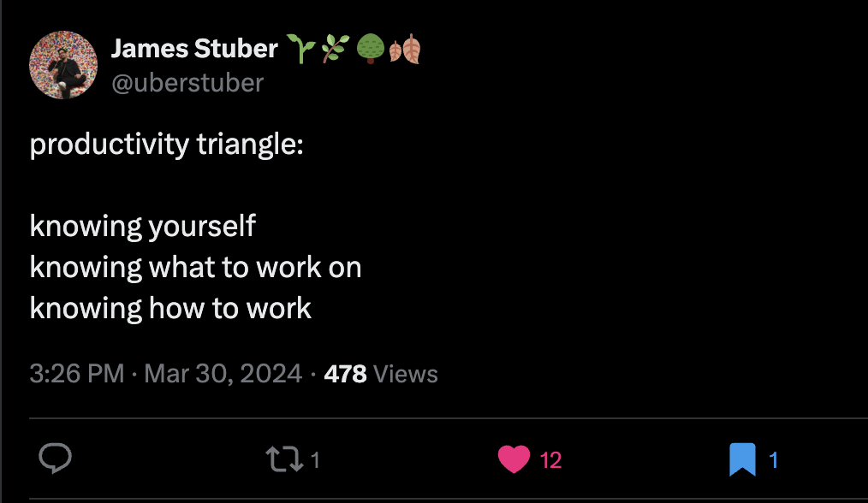Click the retweet count number 1
This screenshot has height=503, width=868.
point(315,460)
